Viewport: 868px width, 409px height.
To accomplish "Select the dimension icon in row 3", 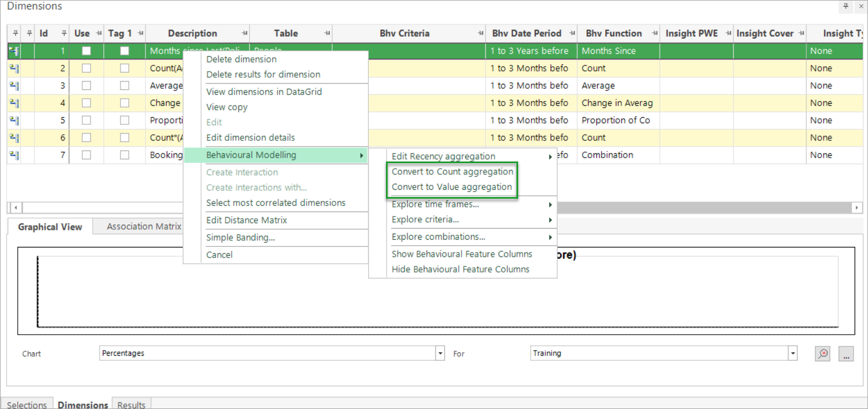I will click(x=13, y=85).
